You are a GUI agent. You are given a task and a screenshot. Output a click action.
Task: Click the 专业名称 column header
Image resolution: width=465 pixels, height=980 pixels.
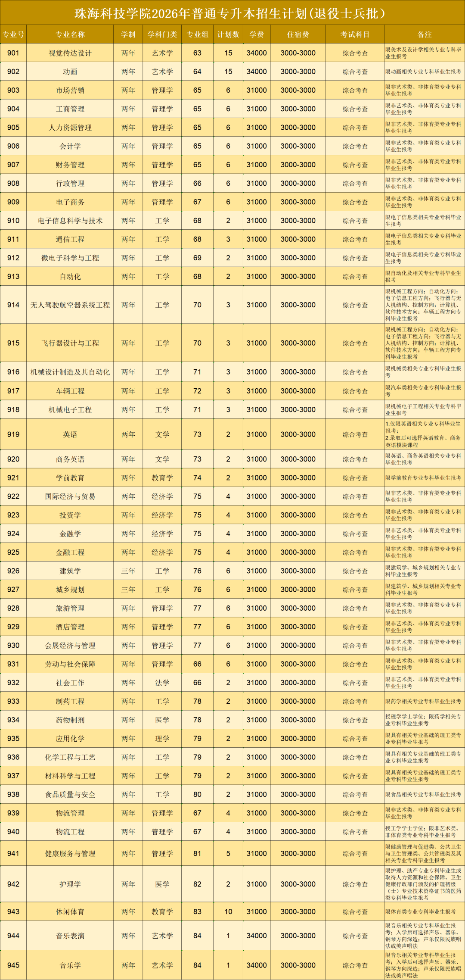point(70,34)
